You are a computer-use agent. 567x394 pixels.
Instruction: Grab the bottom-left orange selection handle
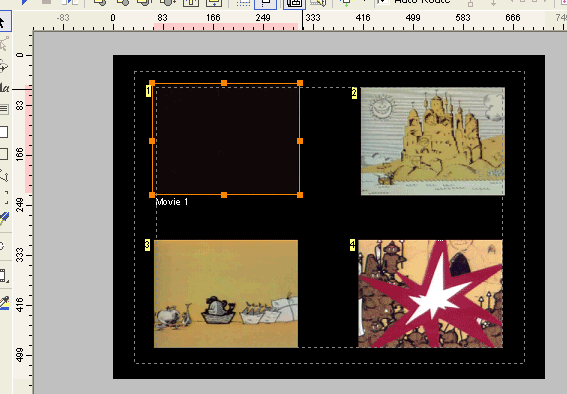pos(152,195)
